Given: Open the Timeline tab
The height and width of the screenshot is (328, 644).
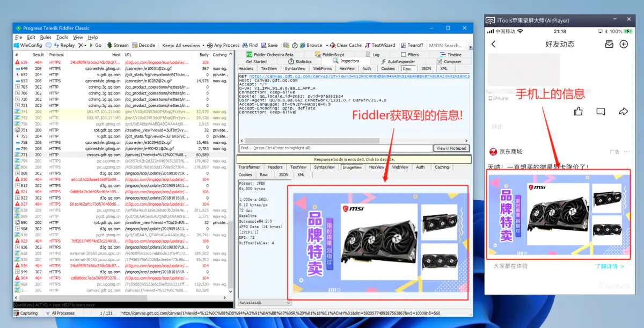Looking at the screenshot, I should (x=451, y=55).
